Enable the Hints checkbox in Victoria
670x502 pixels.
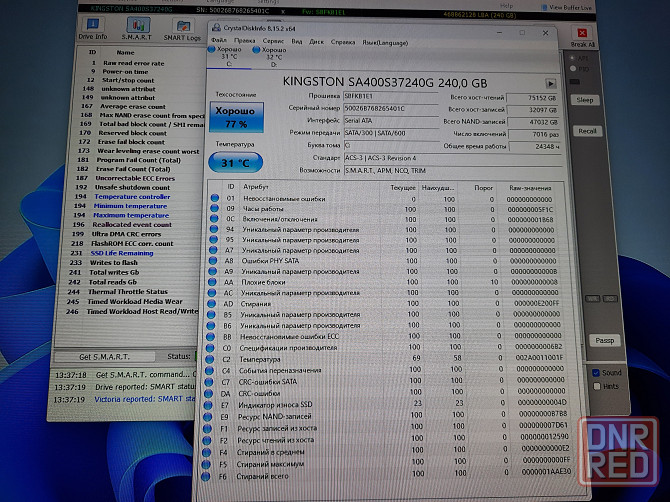597,386
